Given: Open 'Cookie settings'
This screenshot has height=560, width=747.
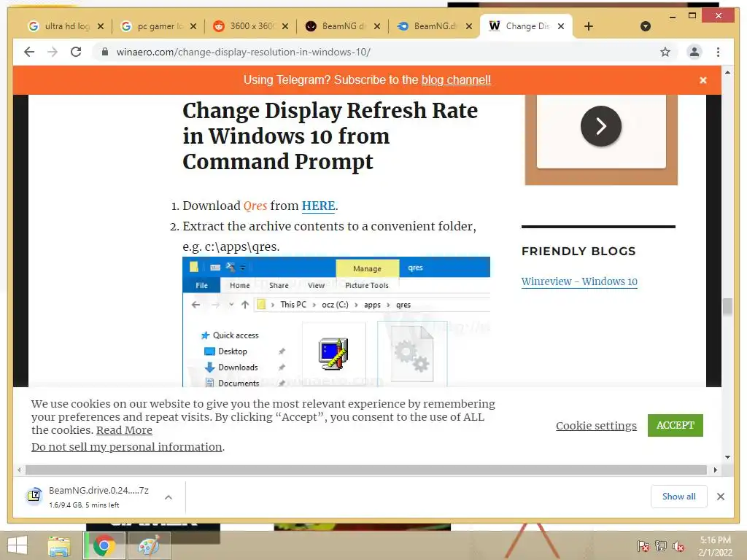Looking at the screenshot, I should 596,425.
